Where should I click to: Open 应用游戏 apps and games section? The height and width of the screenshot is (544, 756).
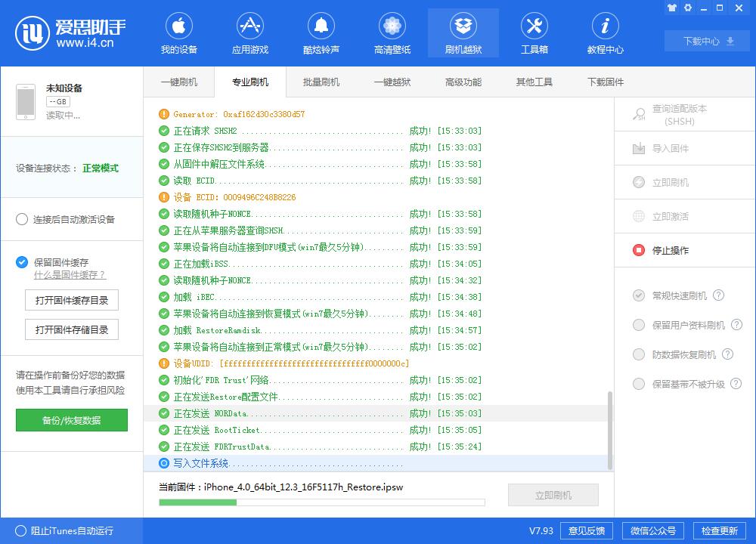point(249,33)
